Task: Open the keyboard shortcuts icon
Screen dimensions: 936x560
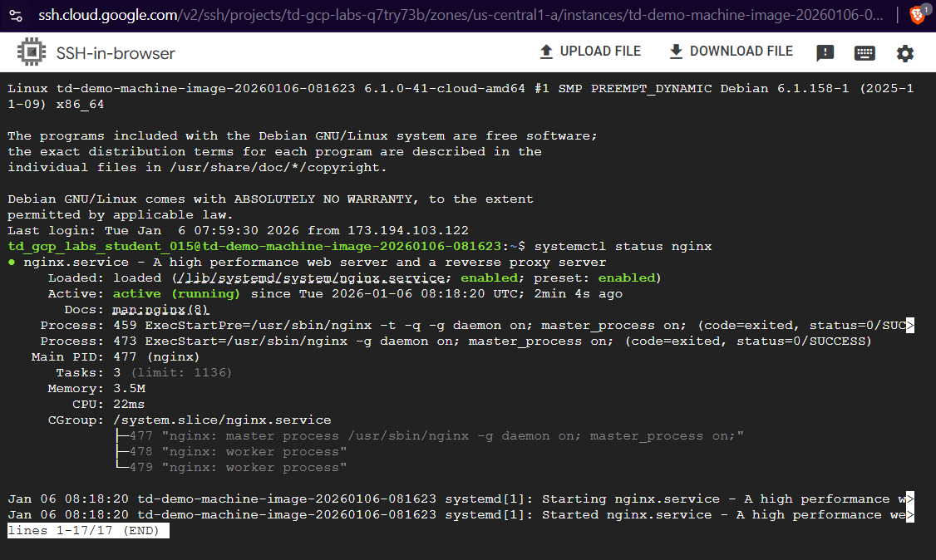Action: tap(865, 53)
